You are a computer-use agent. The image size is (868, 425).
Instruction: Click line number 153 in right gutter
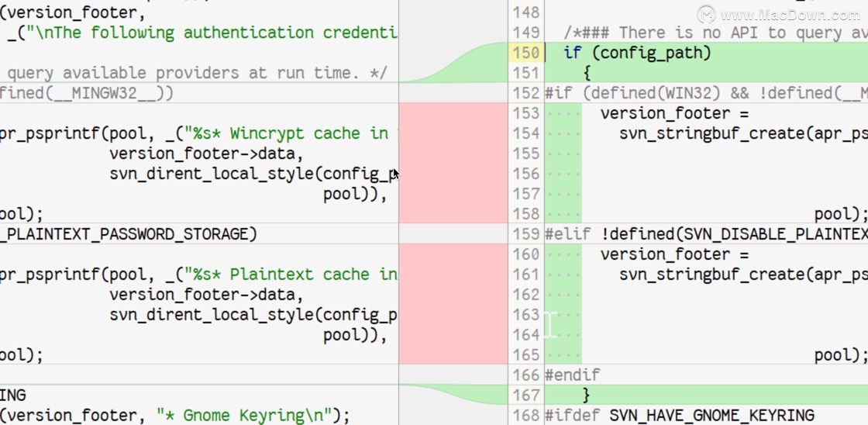526,113
